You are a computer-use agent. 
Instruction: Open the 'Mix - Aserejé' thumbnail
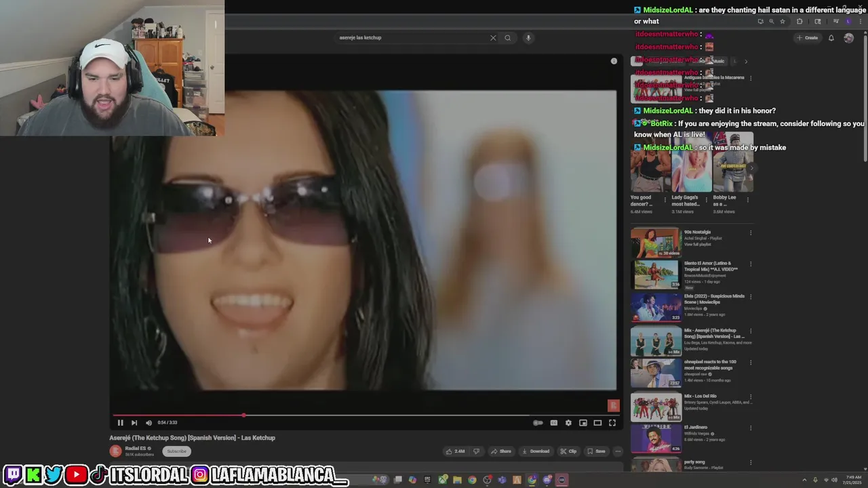[x=656, y=341]
